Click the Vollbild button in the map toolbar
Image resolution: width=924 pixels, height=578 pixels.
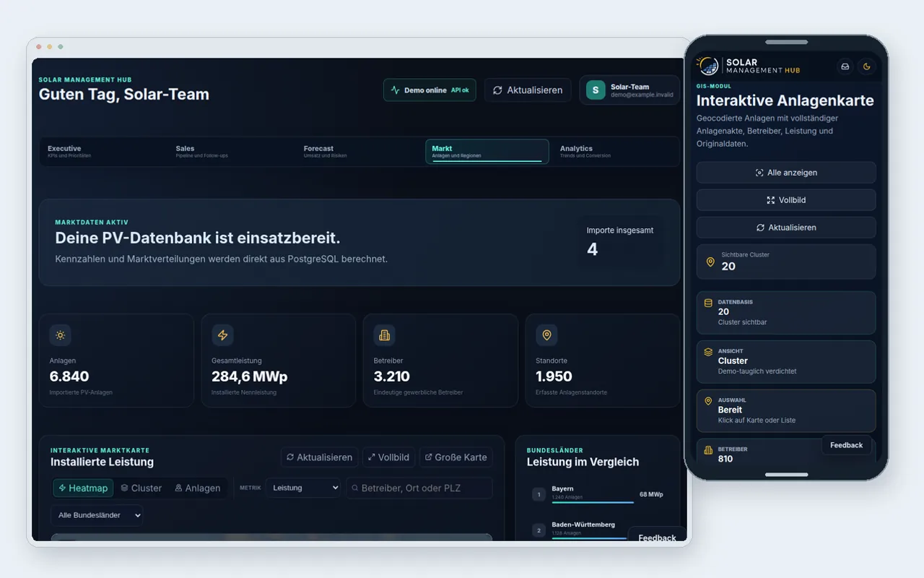[x=388, y=457]
